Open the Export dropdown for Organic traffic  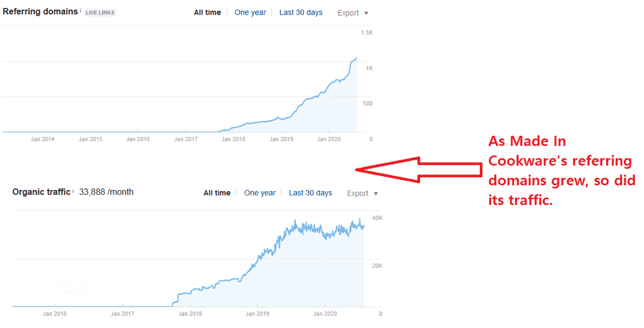362,193
